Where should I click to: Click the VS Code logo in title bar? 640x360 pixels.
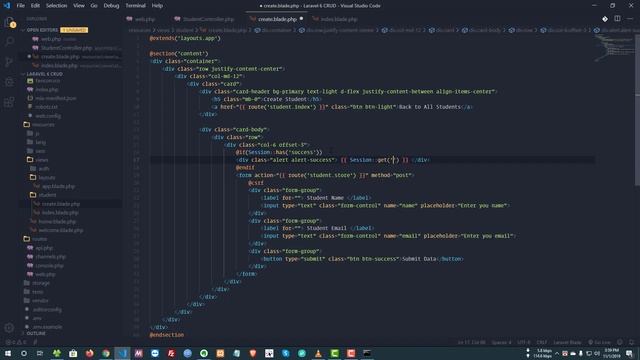(7, 6)
